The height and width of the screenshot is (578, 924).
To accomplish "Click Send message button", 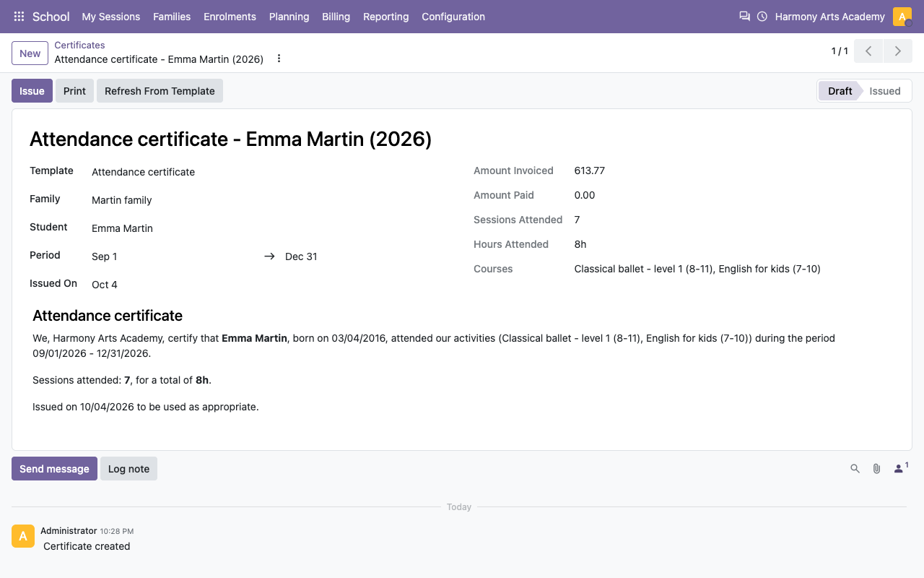I will point(54,469).
